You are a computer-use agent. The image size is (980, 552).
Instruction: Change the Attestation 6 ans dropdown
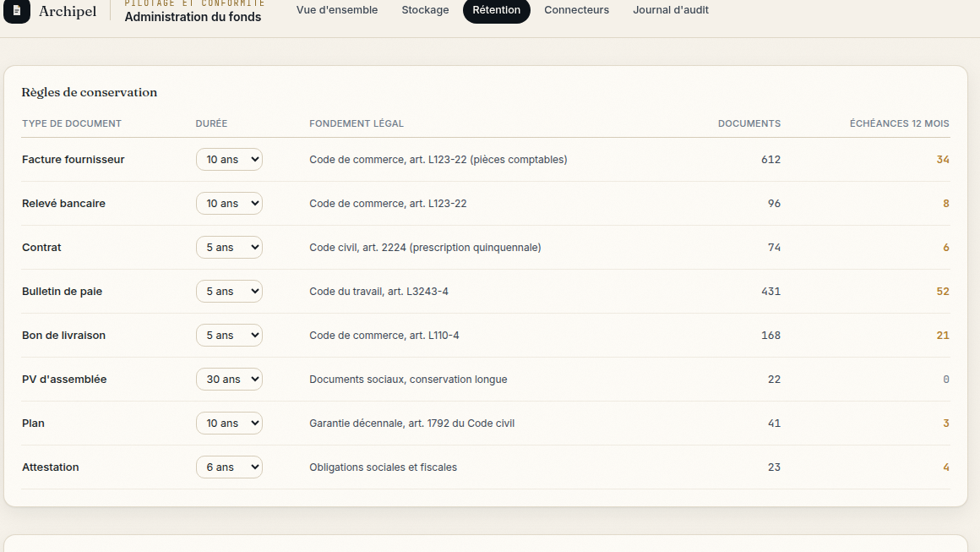(x=230, y=467)
